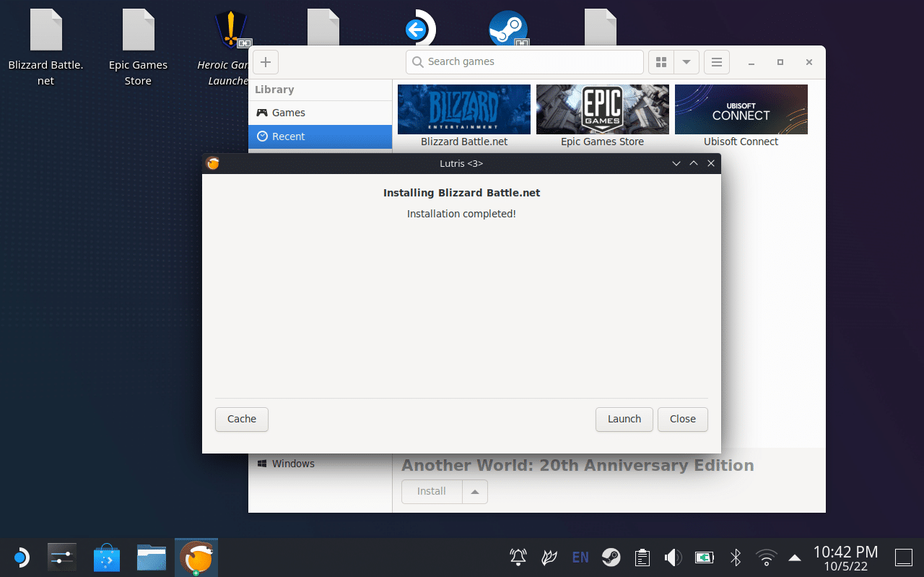Click the Install button for Another World

coord(432,492)
